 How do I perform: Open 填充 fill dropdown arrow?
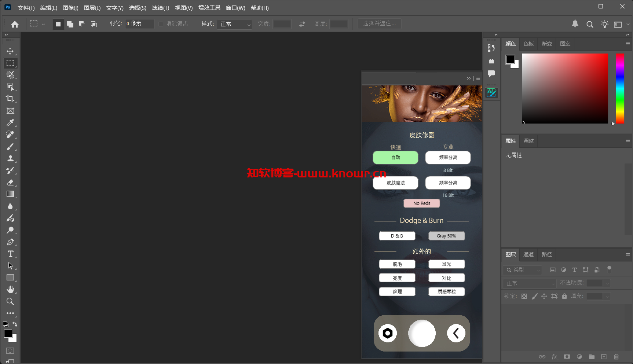point(607,296)
